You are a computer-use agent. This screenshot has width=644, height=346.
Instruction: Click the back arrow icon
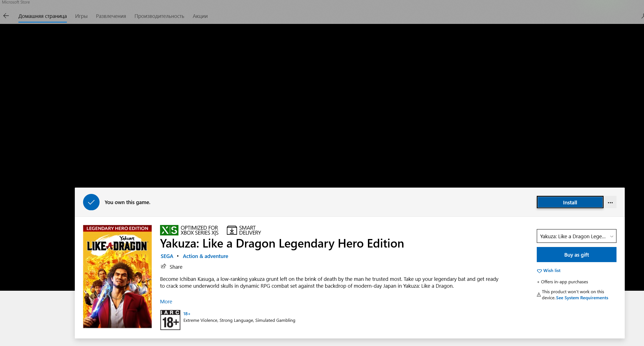pos(6,16)
